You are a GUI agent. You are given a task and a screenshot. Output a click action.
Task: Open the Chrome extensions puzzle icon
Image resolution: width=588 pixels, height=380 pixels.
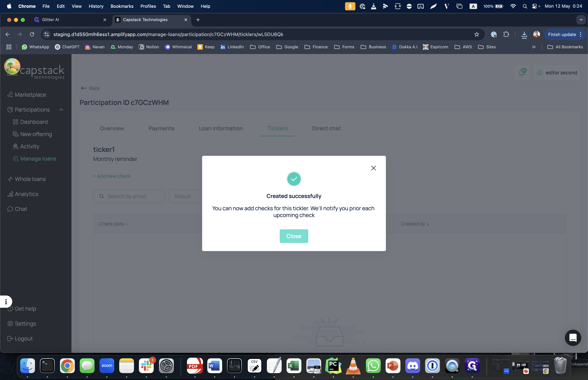click(506, 35)
